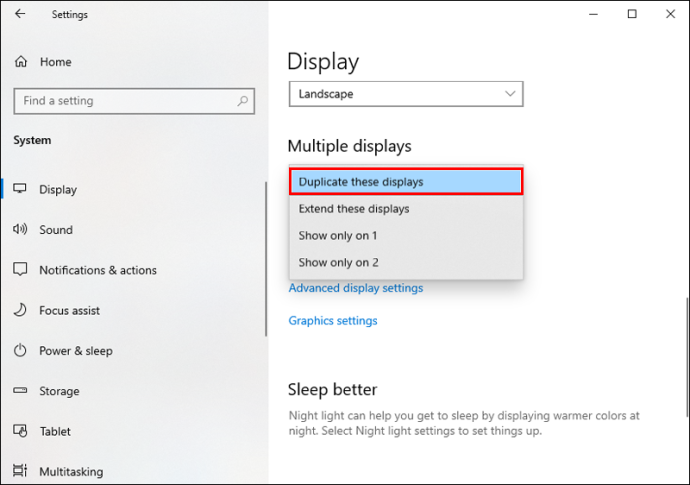Open Advanced display settings link
The height and width of the screenshot is (485, 690).
pyautogui.click(x=356, y=288)
